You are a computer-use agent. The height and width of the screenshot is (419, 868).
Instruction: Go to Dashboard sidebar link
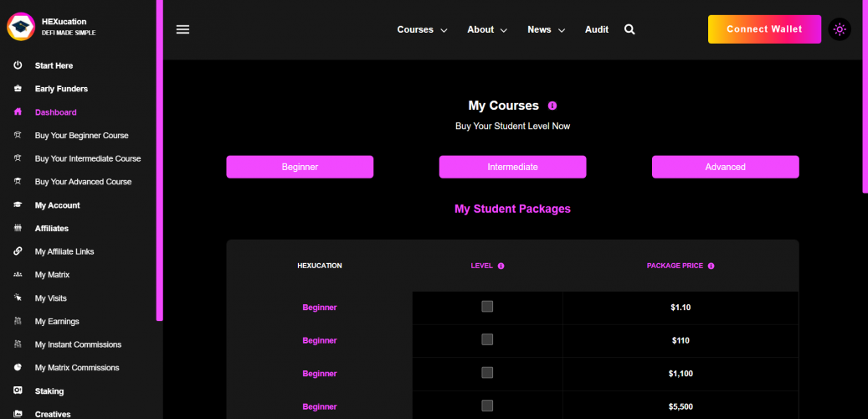56,112
